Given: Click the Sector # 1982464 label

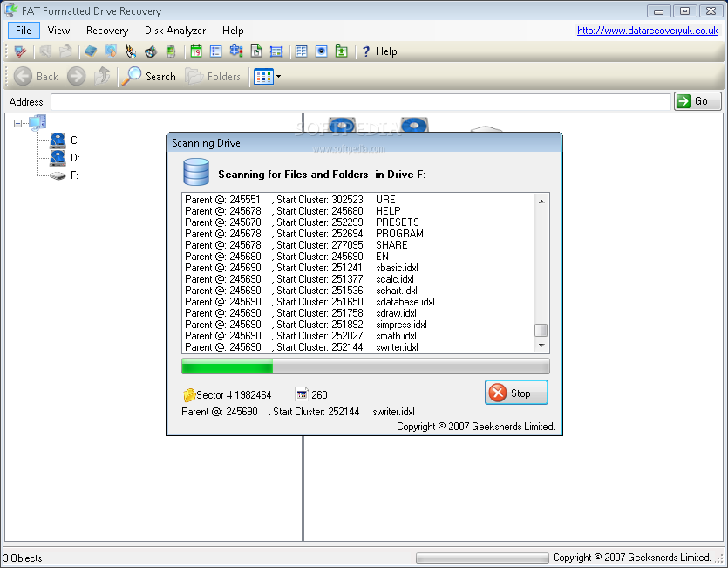Looking at the screenshot, I should pyautogui.click(x=234, y=395).
